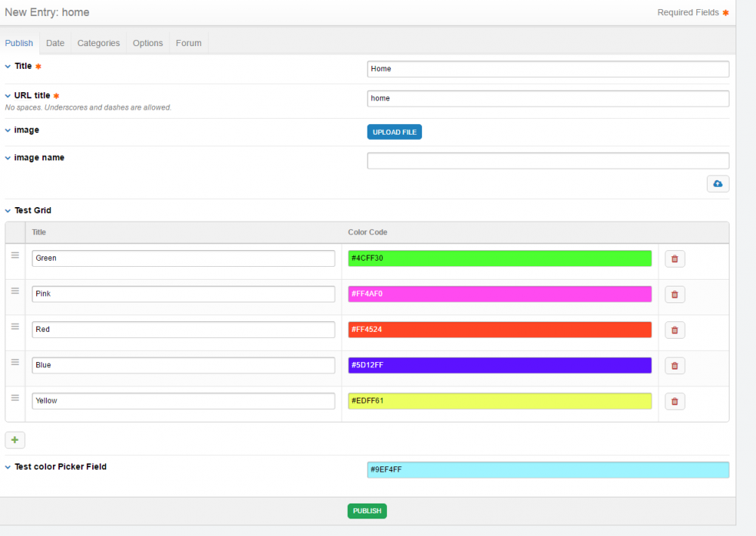The width and height of the screenshot is (756, 536).
Task: Click the Upload File button
Action: coord(394,132)
